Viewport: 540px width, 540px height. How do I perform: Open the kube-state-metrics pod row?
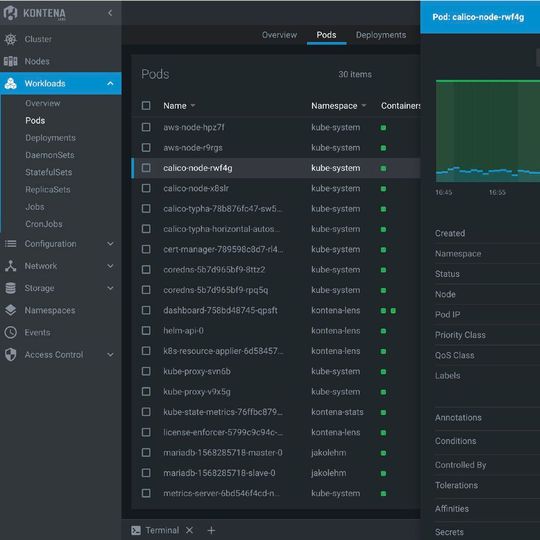pyautogui.click(x=276, y=412)
